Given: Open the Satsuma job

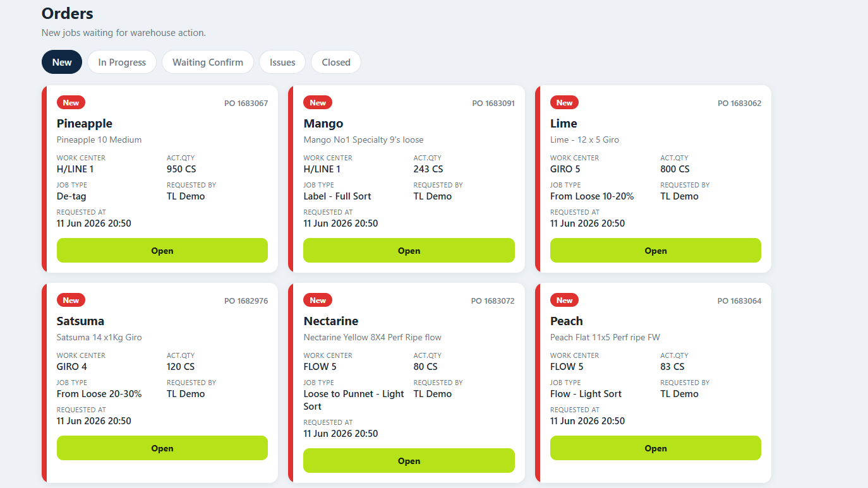Looking at the screenshot, I should (x=162, y=448).
